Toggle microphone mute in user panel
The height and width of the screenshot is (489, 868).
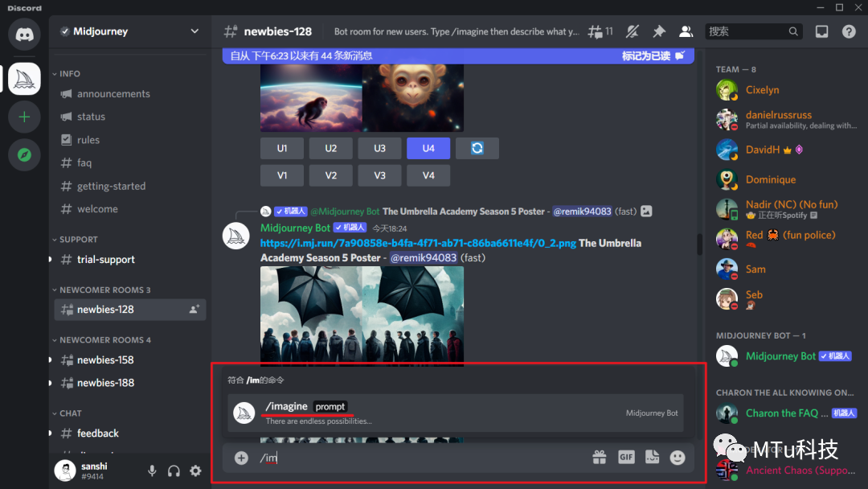click(152, 471)
